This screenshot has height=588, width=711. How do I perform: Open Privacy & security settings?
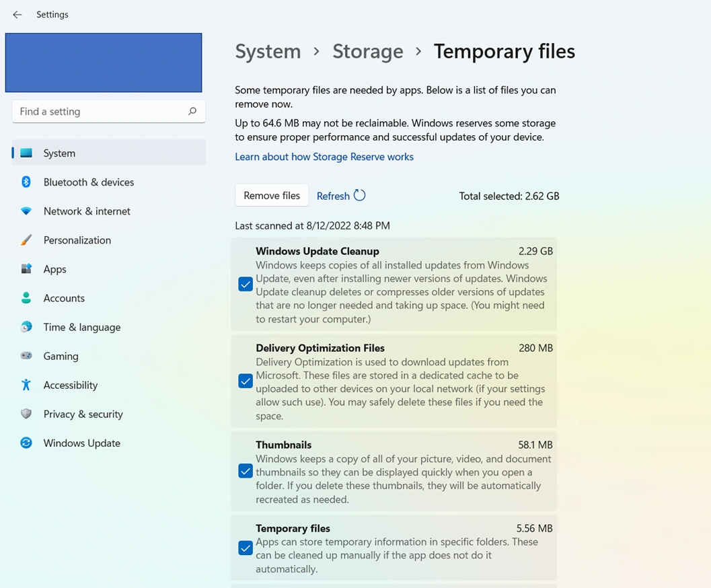click(x=109, y=414)
